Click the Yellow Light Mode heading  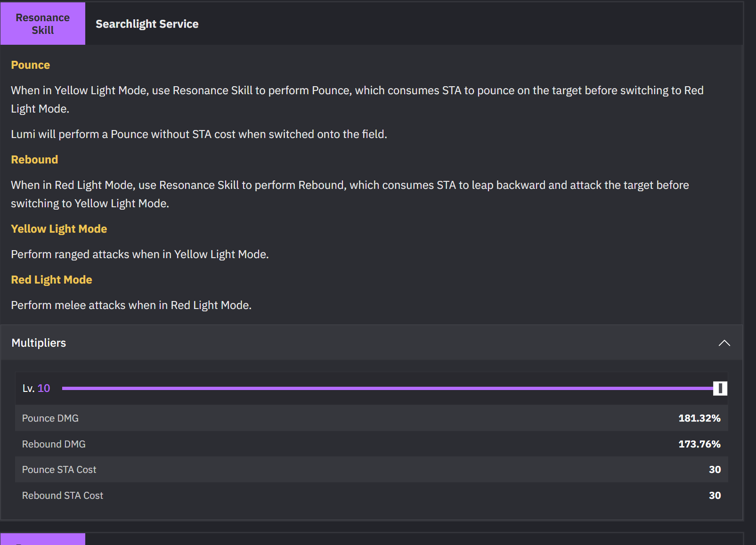coord(59,229)
